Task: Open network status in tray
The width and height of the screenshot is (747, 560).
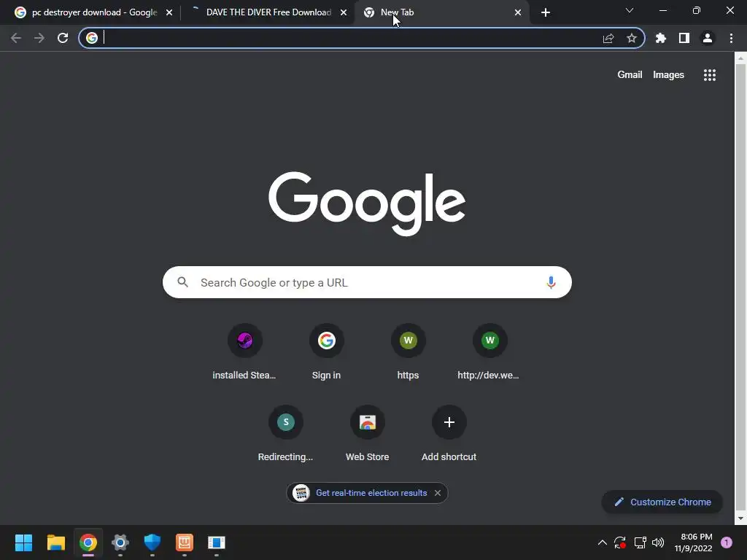Action: tap(640, 542)
